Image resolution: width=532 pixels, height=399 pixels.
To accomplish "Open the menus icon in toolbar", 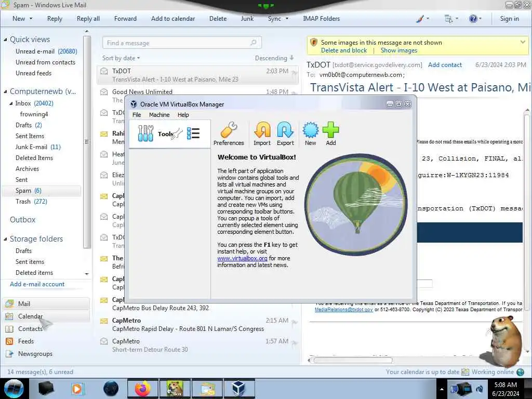I will 448,19.
